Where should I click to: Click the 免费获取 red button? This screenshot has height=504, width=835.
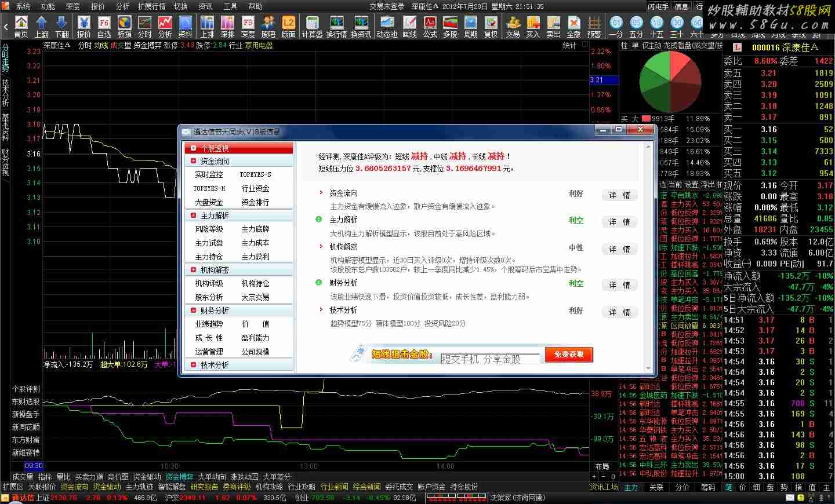569,354
